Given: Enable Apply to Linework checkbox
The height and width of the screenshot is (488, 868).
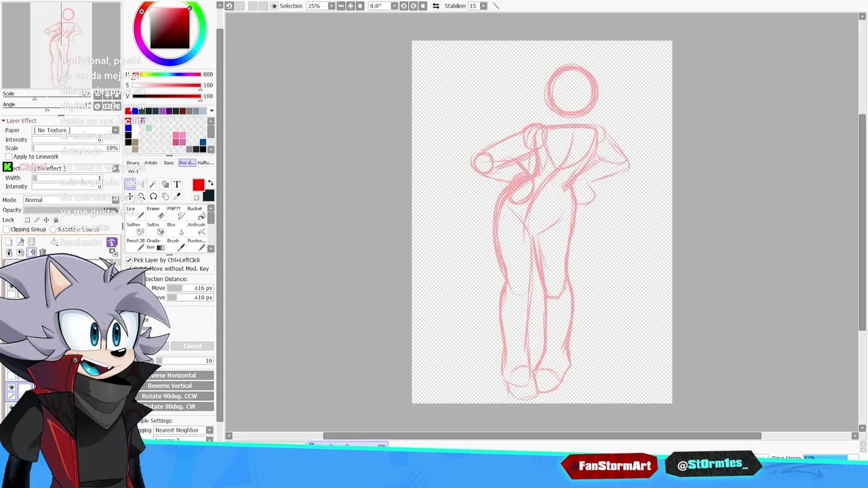Looking at the screenshot, I should pyautogui.click(x=9, y=157).
